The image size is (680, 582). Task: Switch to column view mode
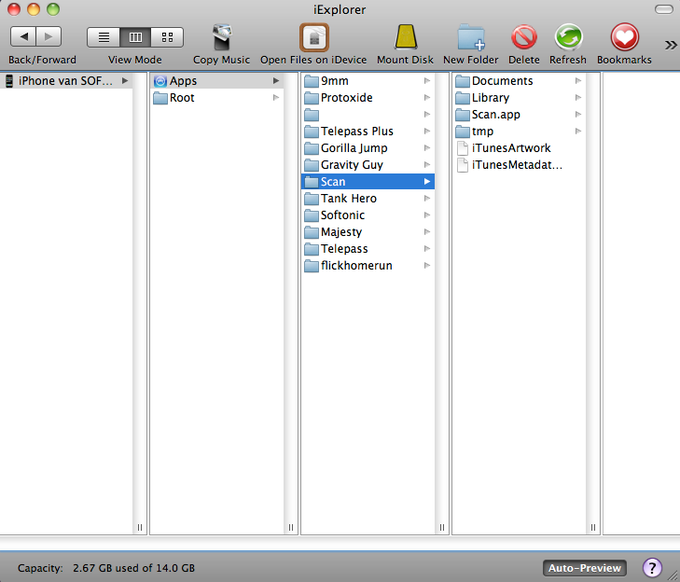[x=135, y=37]
